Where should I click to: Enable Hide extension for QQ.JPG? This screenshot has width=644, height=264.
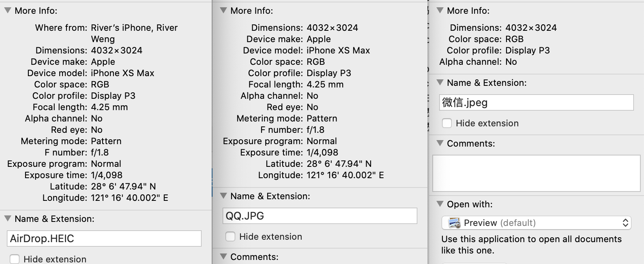point(230,236)
